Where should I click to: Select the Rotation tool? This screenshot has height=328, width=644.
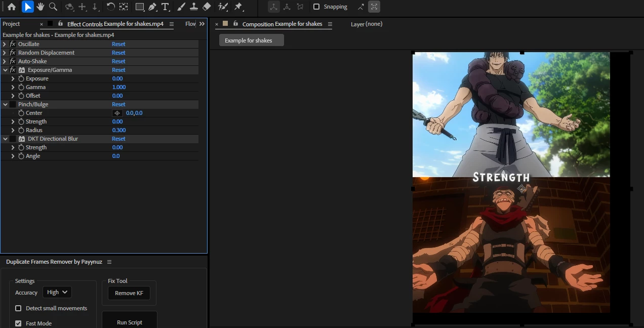pyautogui.click(x=111, y=7)
